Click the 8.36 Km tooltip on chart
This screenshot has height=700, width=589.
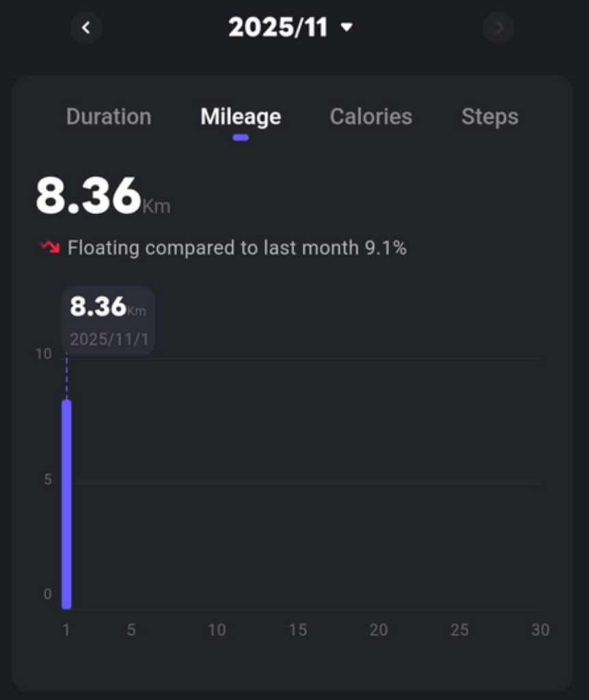[108, 320]
